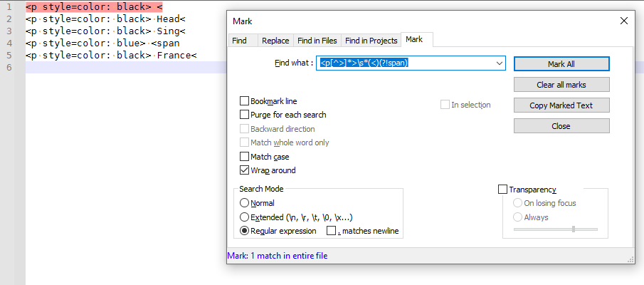Click Copy Marked Text button
Viewport: 644px width, 285px height.
click(561, 105)
